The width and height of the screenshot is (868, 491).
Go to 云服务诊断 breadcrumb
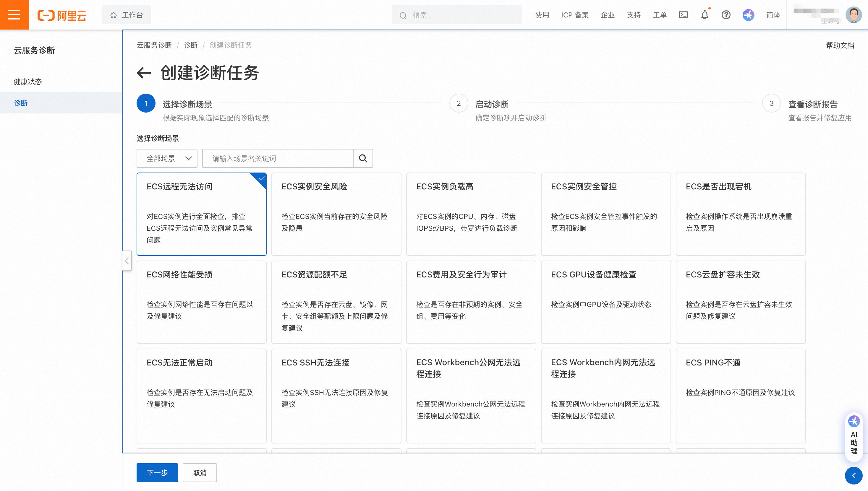coord(154,45)
